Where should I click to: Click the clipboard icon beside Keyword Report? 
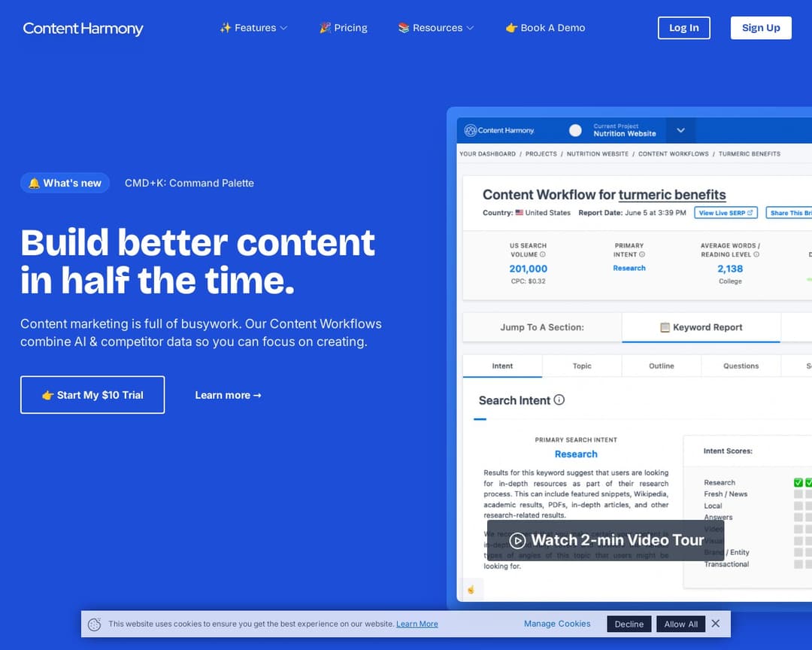(x=665, y=327)
